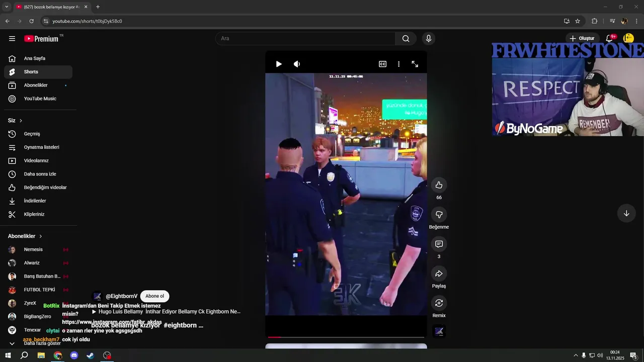Open the Chrome tab search dropdown
Viewport: 644px width, 362px height.
7,7
